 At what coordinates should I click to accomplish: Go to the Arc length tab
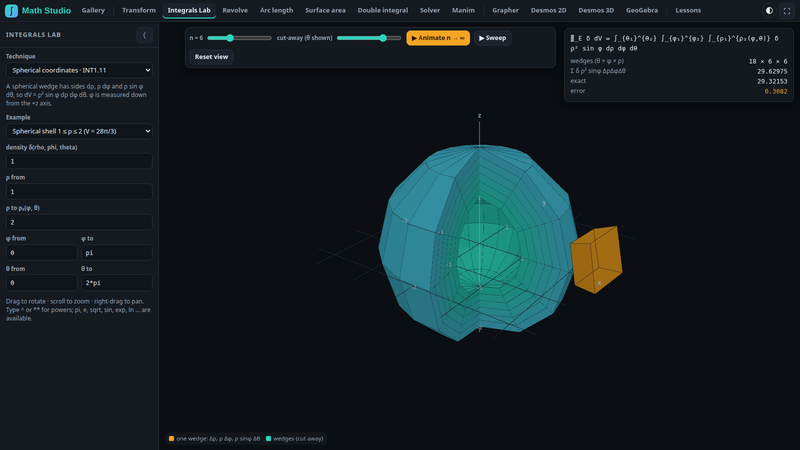coord(277,10)
